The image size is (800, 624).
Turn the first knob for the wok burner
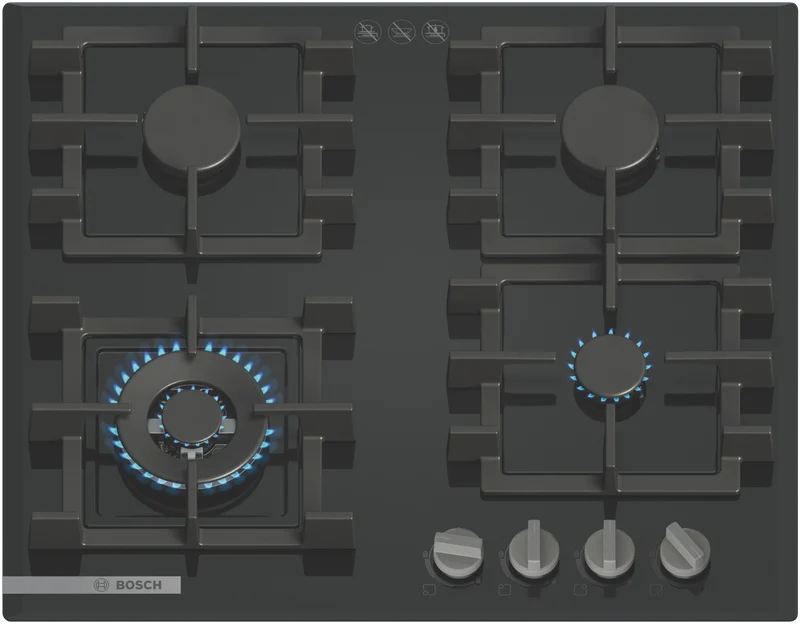pos(458,553)
